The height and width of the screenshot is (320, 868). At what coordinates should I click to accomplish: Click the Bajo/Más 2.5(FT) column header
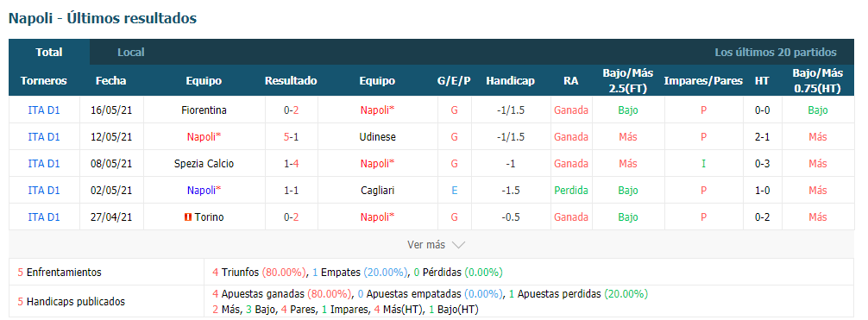(x=628, y=81)
